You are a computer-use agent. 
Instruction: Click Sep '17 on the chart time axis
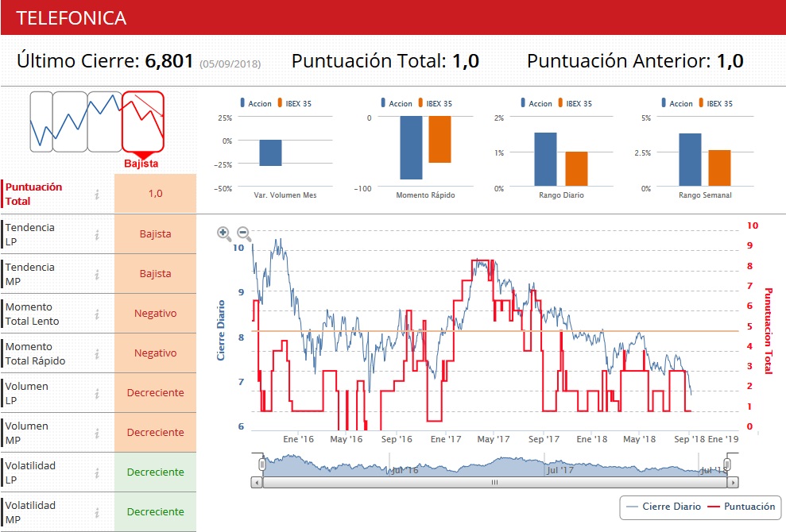[544, 439]
